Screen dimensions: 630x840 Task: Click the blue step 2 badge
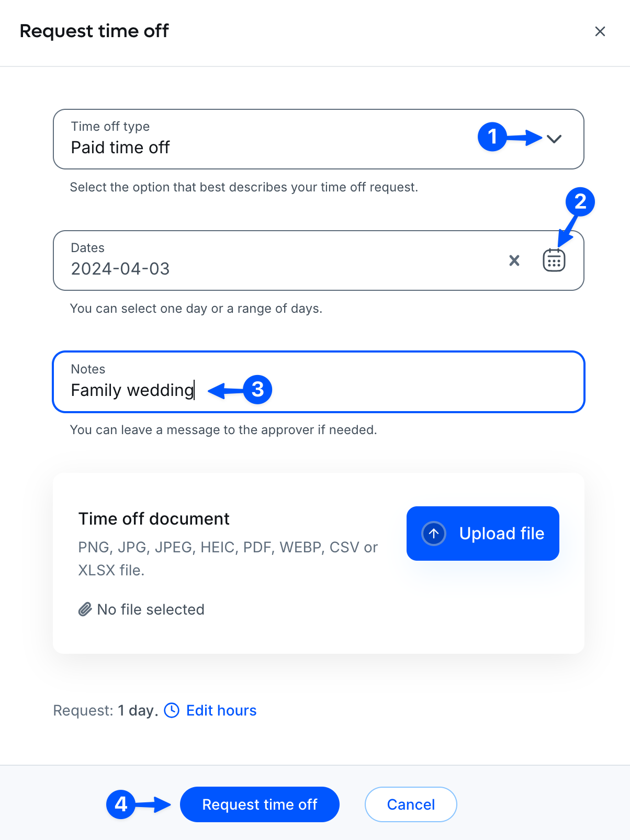580,202
